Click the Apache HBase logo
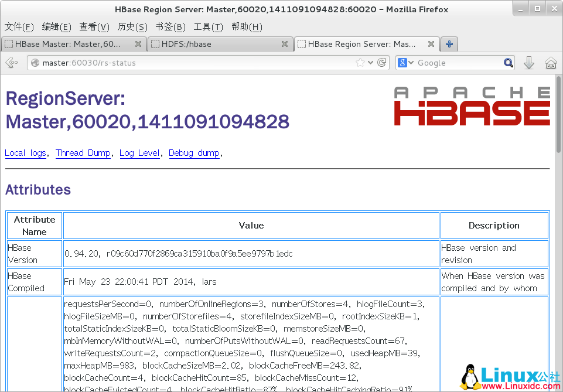This screenshot has height=392, width=563. 471,106
